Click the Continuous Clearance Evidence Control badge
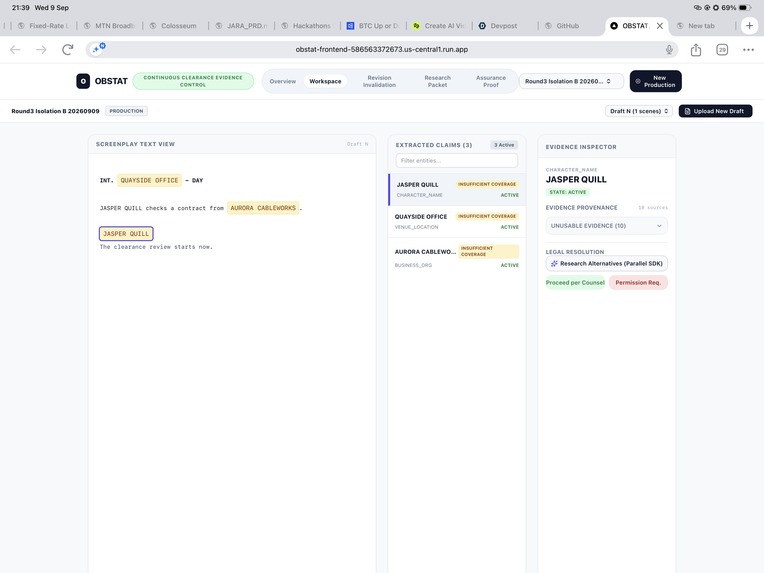The image size is (764, 573). (x=193, y=81)
